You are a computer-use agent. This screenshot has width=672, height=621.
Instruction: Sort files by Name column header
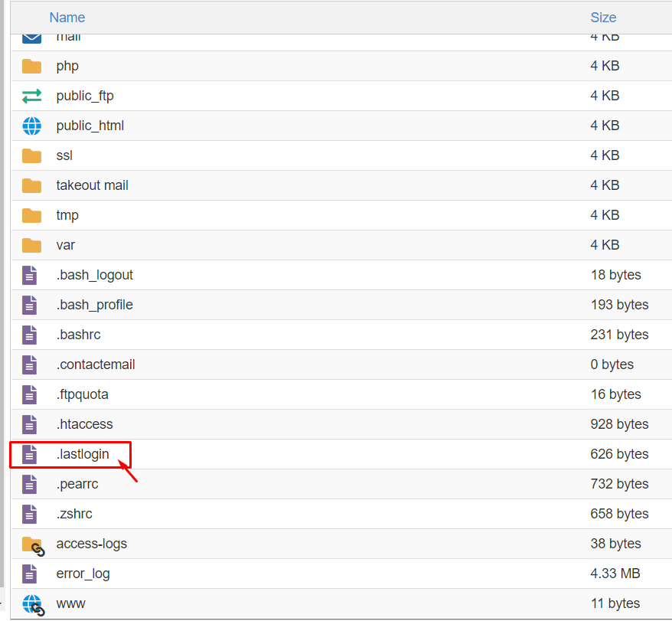(x=67, y=17)
